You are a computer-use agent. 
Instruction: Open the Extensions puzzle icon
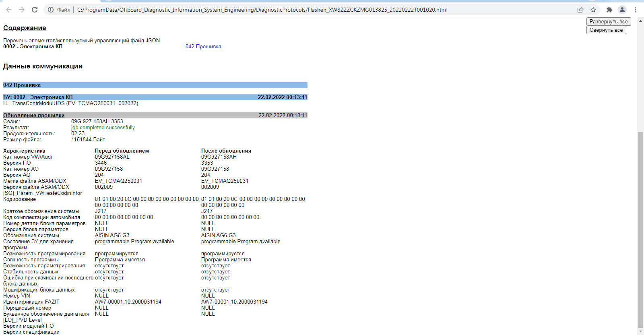pyautogui.click(x=609, y=10)
